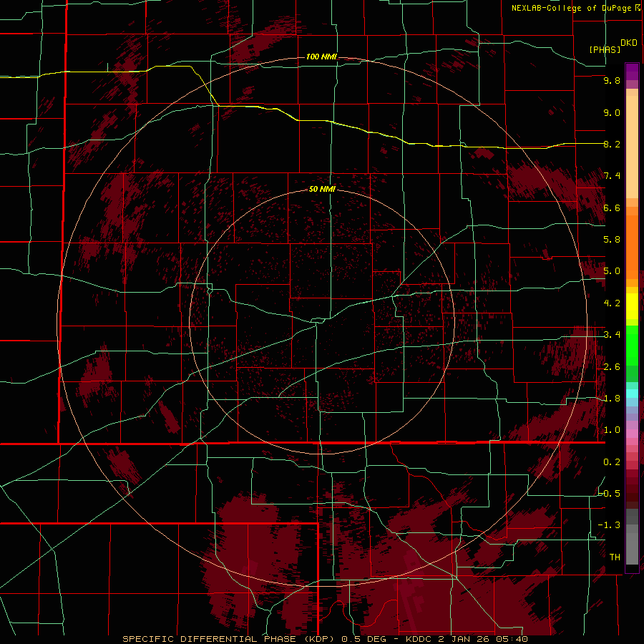Click the 0.2 value on the color scale

pyautogui.click(x=612, y=462)
